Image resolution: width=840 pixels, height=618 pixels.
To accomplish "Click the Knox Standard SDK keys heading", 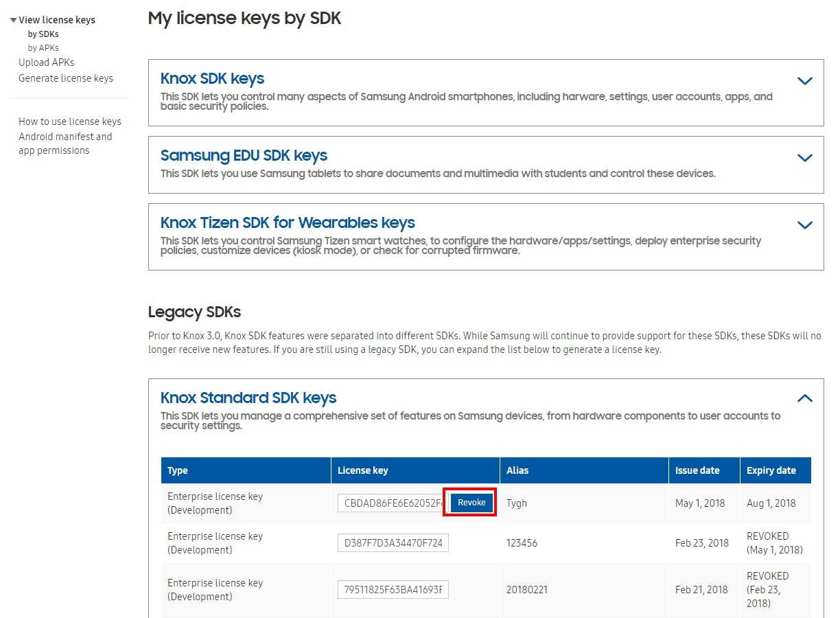I will pos(248,398).
